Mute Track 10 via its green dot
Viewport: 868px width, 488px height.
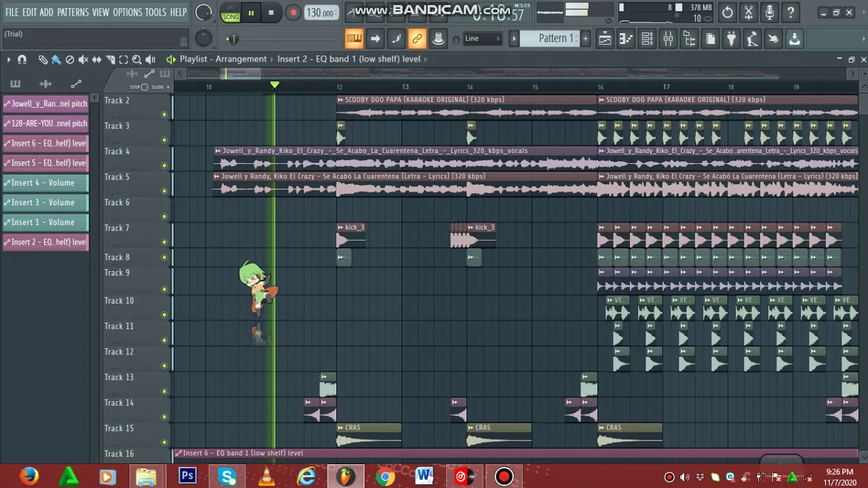[164, 314]
